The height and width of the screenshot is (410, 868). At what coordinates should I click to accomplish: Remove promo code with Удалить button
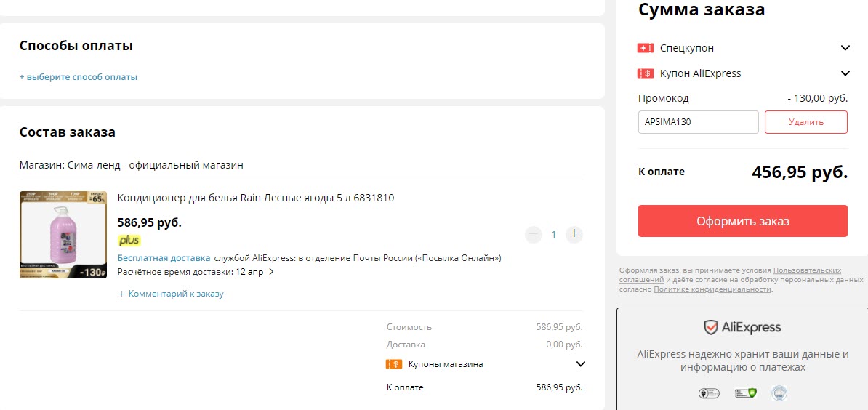tap(806, 121)
